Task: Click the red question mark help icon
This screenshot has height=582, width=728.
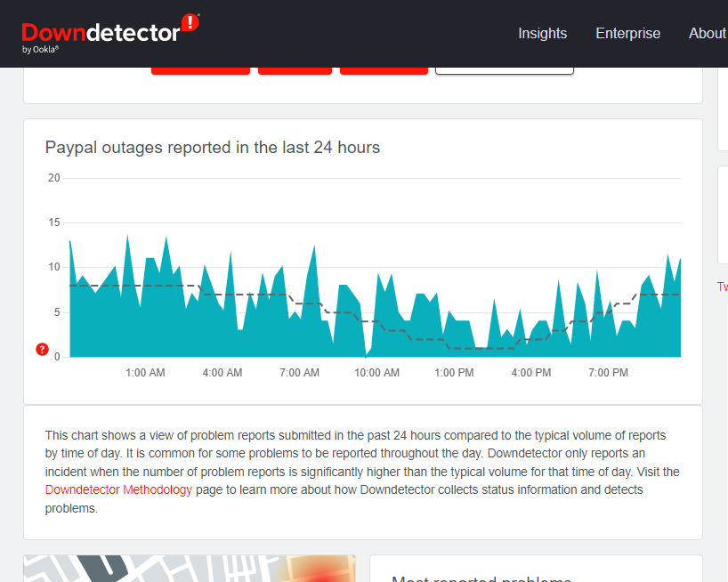Action: click(x=42, y=349)
